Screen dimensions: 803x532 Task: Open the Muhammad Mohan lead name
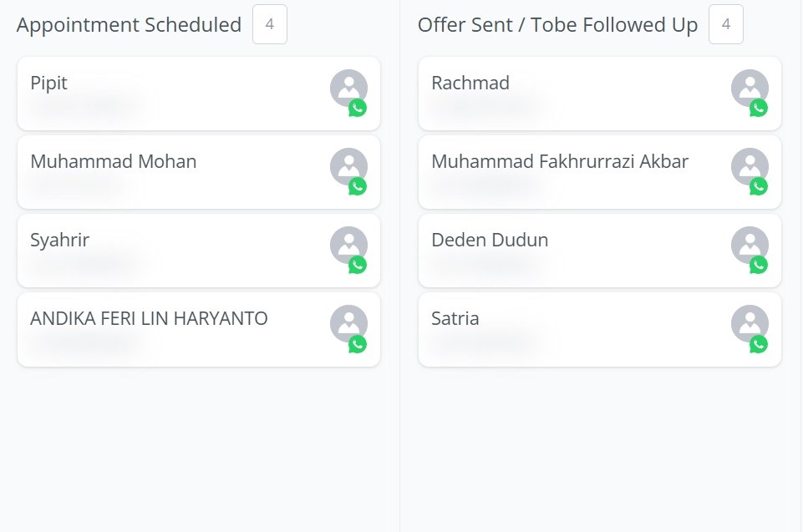pos(114,161)
